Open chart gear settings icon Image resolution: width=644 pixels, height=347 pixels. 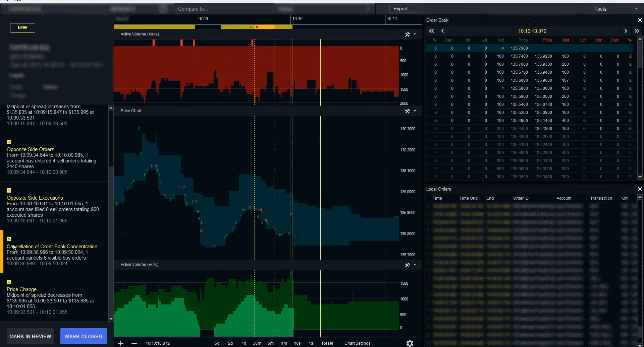pos(410,343)
